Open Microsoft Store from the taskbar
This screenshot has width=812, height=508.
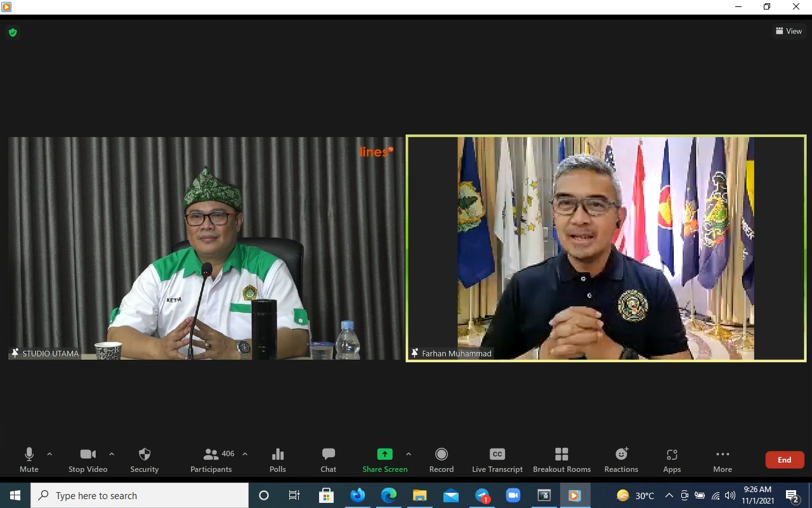coord(326,495)
